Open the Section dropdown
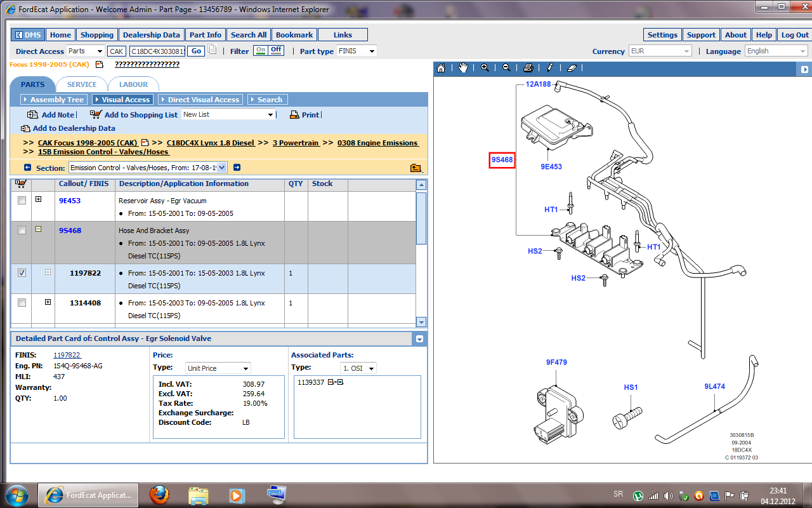This screenshot has height=508, width=812. tap(147, 168)
